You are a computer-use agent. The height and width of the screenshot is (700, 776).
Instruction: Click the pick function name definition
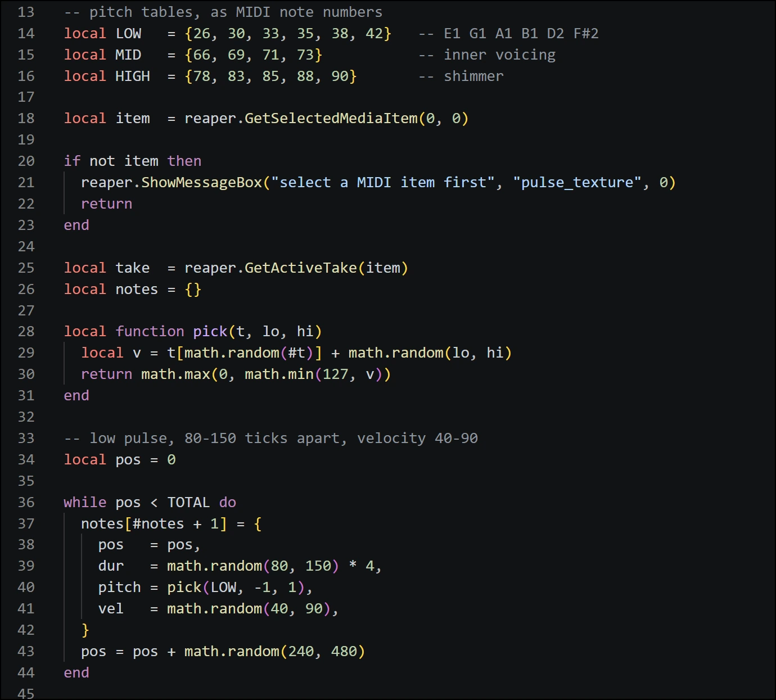210,331
